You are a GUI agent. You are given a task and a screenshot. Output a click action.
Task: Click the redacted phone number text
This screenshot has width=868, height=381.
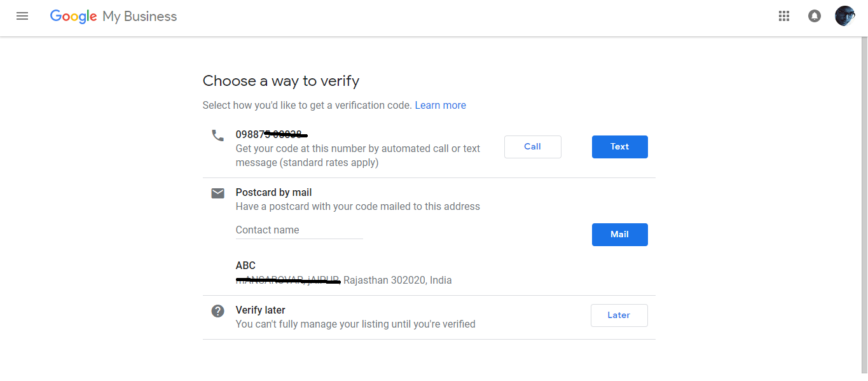[x=271, y=134]
